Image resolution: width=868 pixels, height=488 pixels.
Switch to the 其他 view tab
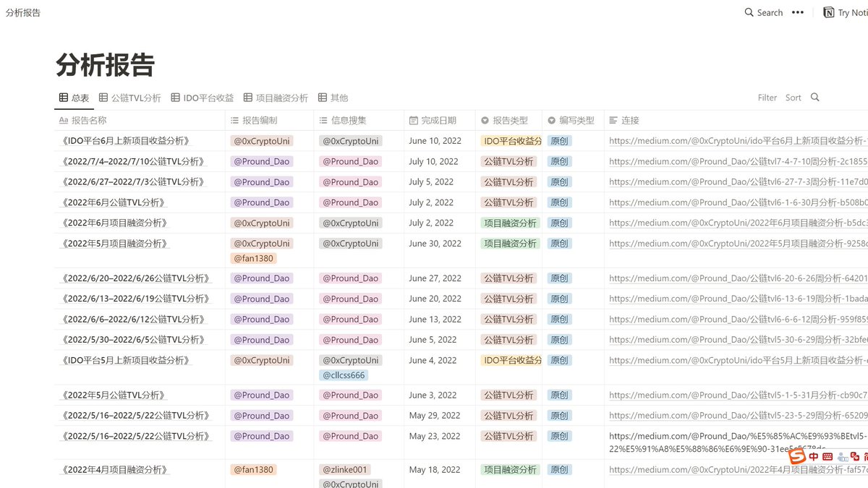coord(333,98)
